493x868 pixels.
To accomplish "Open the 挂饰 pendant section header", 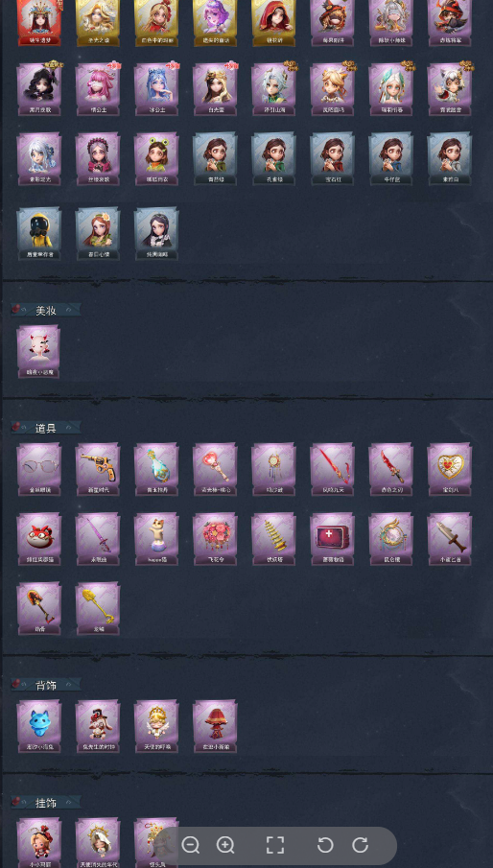I will click(46, 803).
